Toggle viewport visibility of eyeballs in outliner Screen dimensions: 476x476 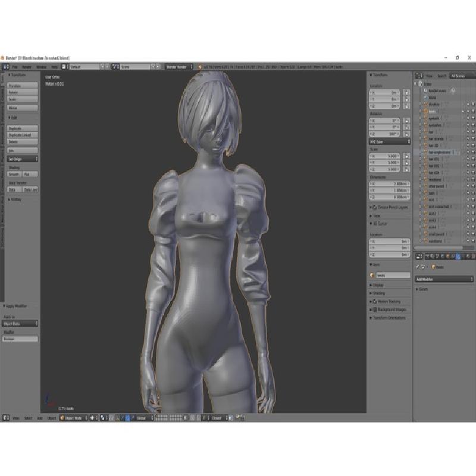[x=464, y=118]
